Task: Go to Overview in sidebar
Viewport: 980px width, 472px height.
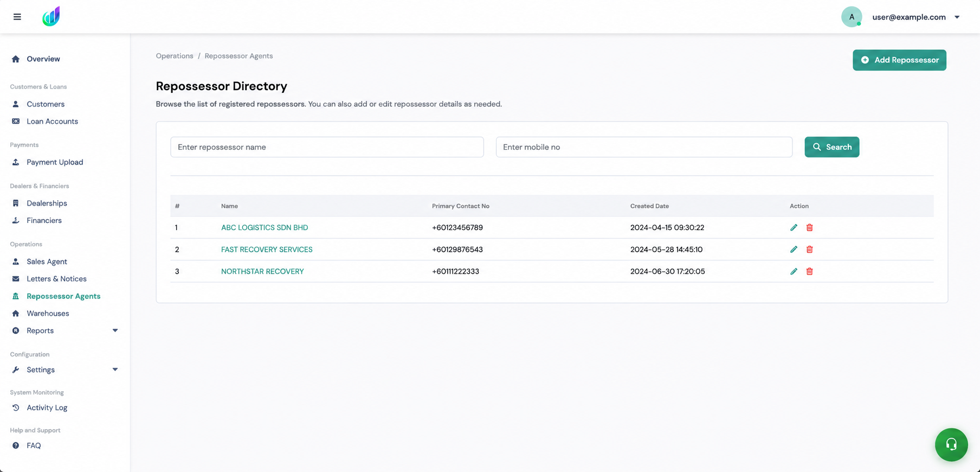Action: coord(43,59)
